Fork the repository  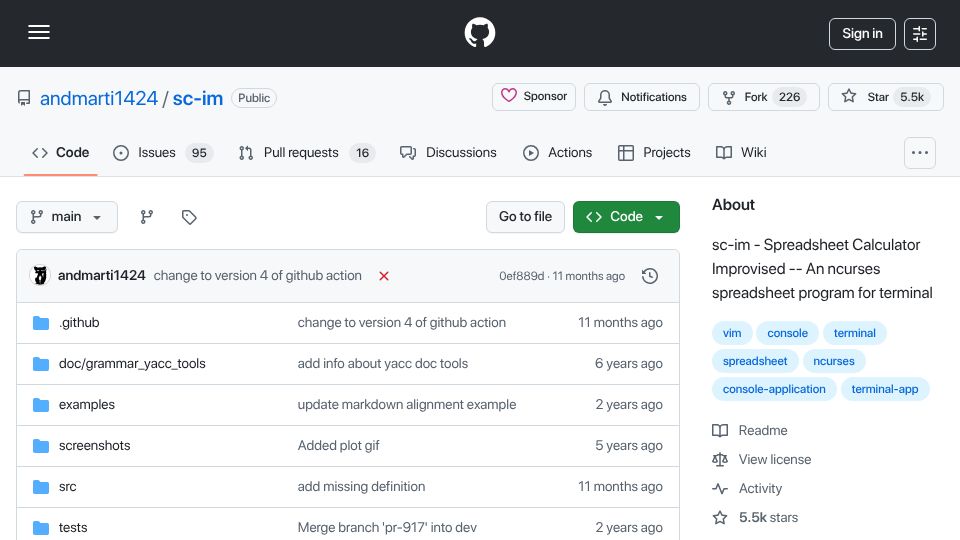pos(763,97)
